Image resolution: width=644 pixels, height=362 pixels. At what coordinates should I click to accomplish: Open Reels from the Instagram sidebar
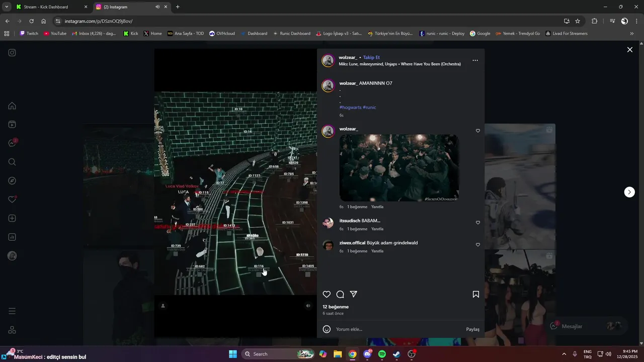pyautogui.click(x=12, y=124)
